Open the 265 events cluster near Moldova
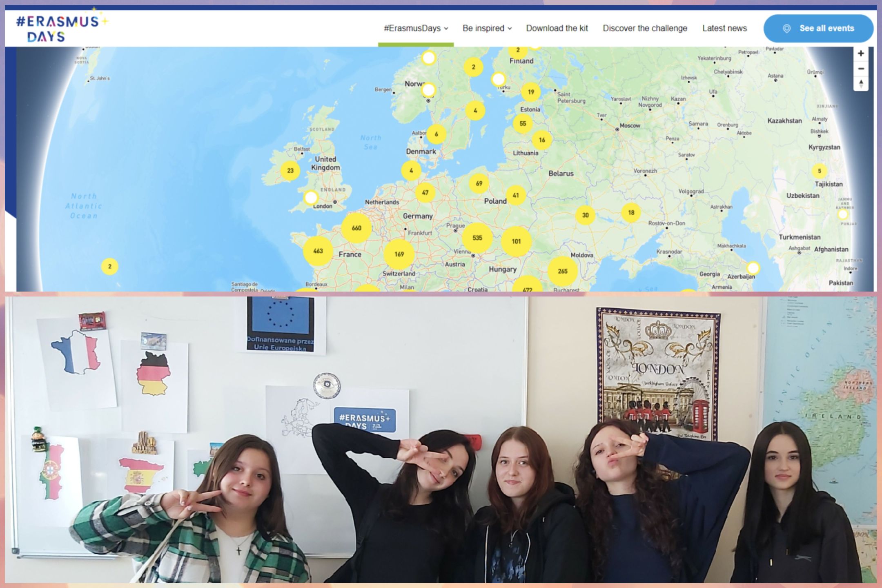Image resolution: width=882 pixels, height=588 pixels. pos(563,271)
